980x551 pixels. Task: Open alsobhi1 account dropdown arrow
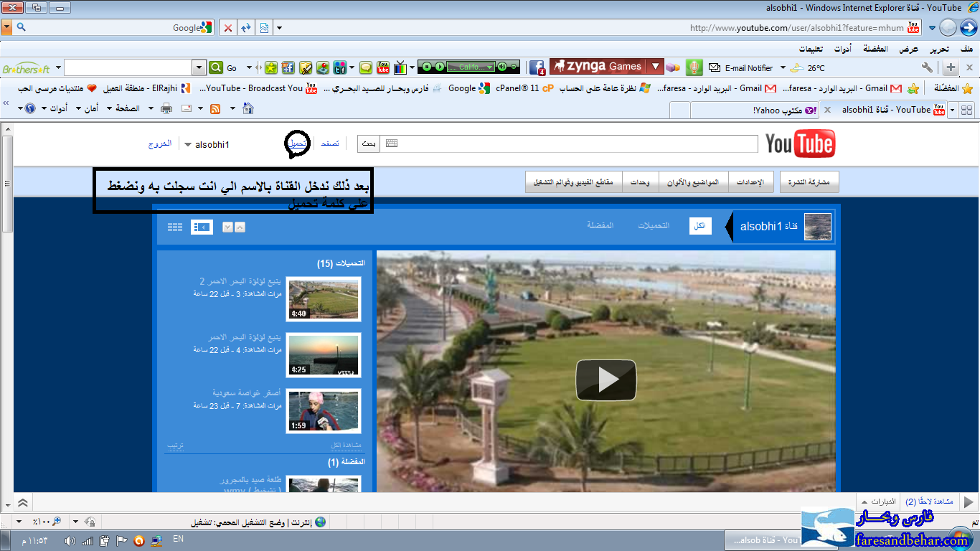pyautogui.click(x=188, y=145)
